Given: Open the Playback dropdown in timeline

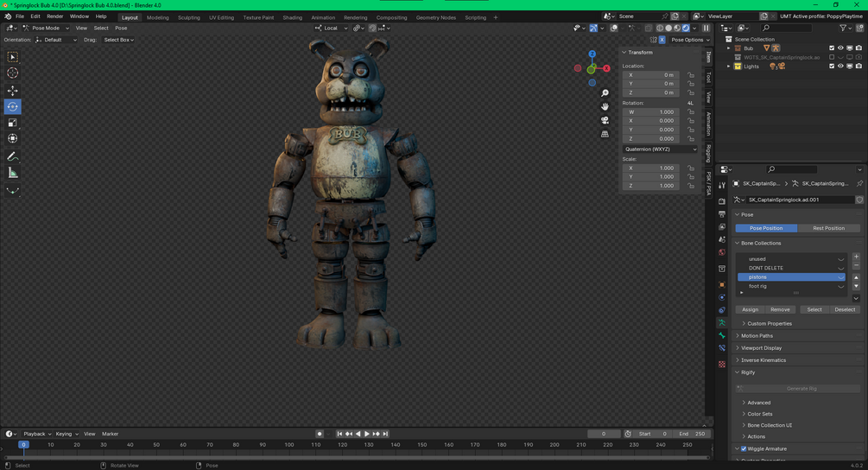Looking at the screenshot, I should click(37, 434).
